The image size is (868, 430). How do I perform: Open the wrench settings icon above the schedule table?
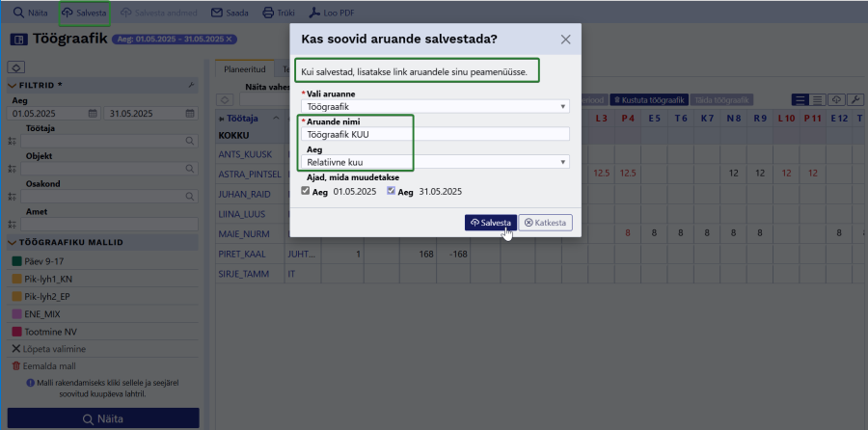click(x=856, y=100)
